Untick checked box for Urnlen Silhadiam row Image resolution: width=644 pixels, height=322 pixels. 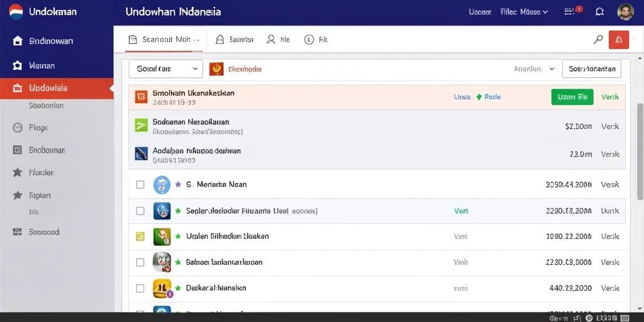140,236
